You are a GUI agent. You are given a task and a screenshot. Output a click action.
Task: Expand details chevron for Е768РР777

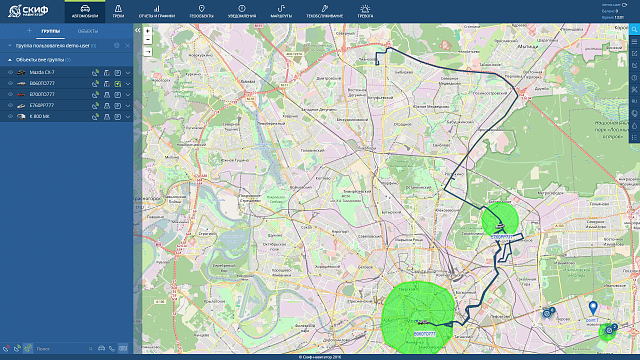click(x=128, y=106)
